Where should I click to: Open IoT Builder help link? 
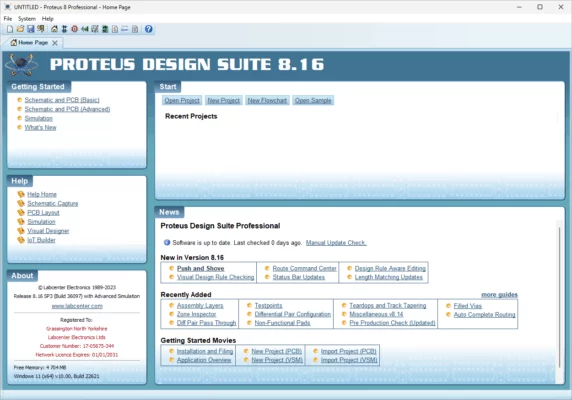pos(41,240)
